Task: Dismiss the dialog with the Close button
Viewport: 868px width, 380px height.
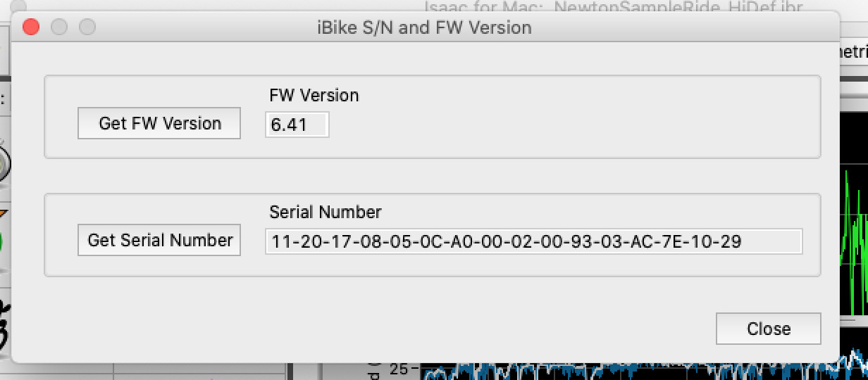Action: (x=768, y=329)
